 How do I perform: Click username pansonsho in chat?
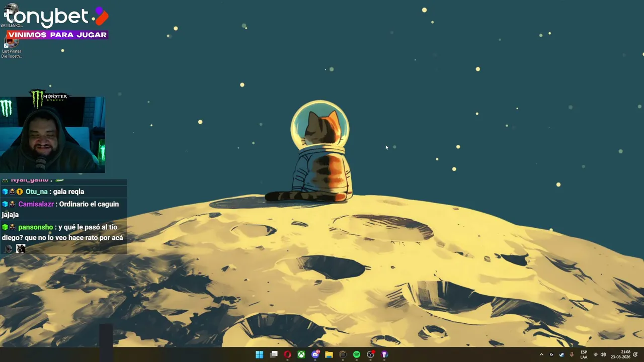36,227
